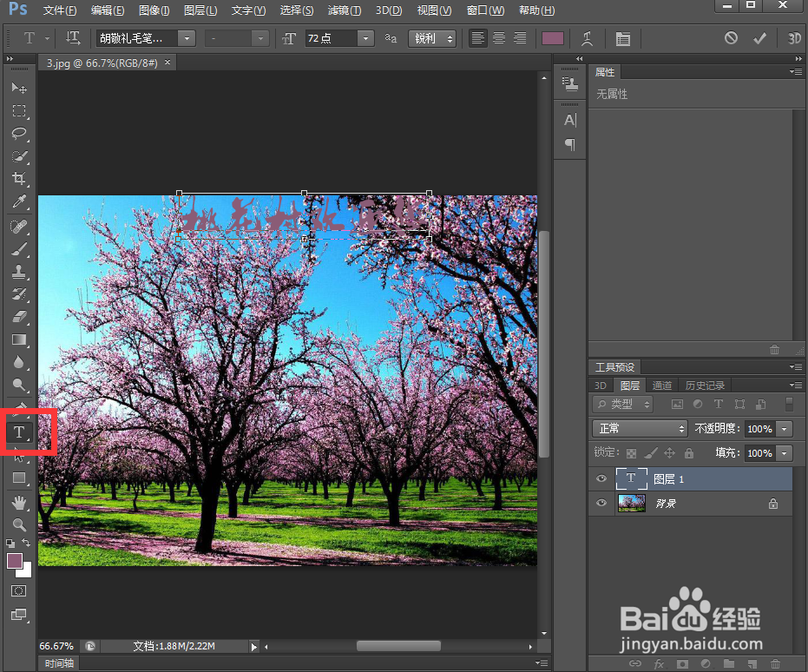The width and height of the screenshot is (808, 672).
Task: Toggle lock image pixels
Action: 650,453
